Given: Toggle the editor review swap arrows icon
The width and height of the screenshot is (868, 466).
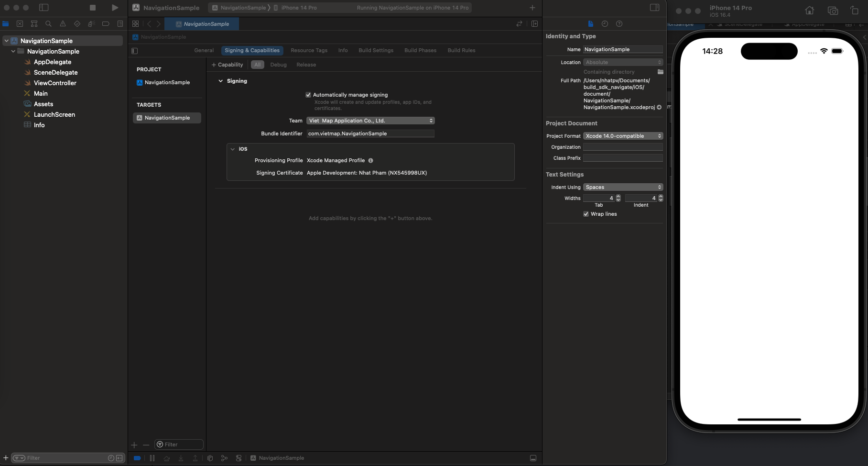Looking at the screenshot, I should point(520,23).
